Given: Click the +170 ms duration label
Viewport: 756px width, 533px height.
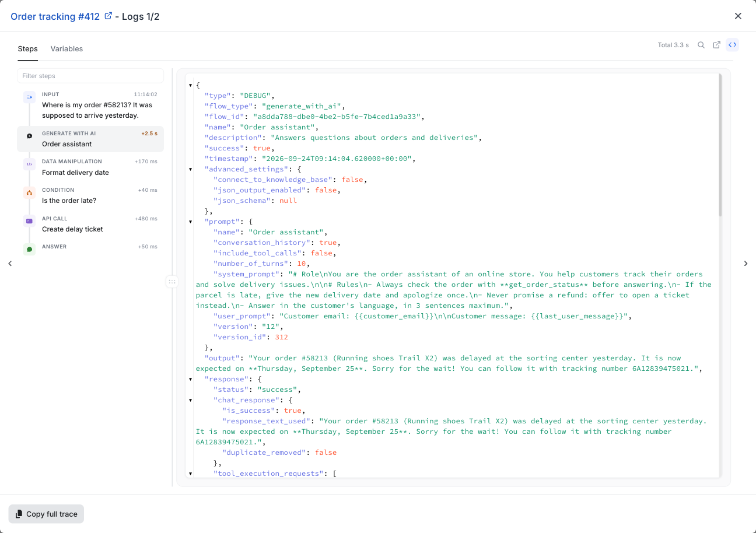Looking at the screenshot, I should coord(146,162).
